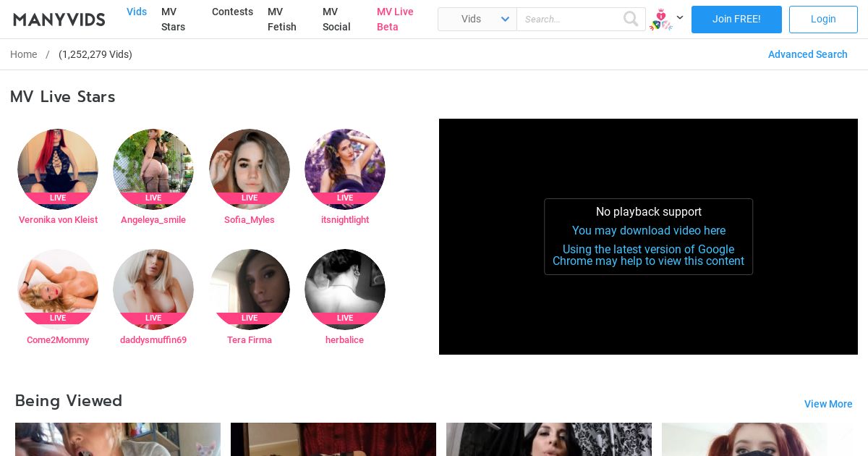Open the herbalice name link
This screenshot has height=456, width=868.
point(345,340)
